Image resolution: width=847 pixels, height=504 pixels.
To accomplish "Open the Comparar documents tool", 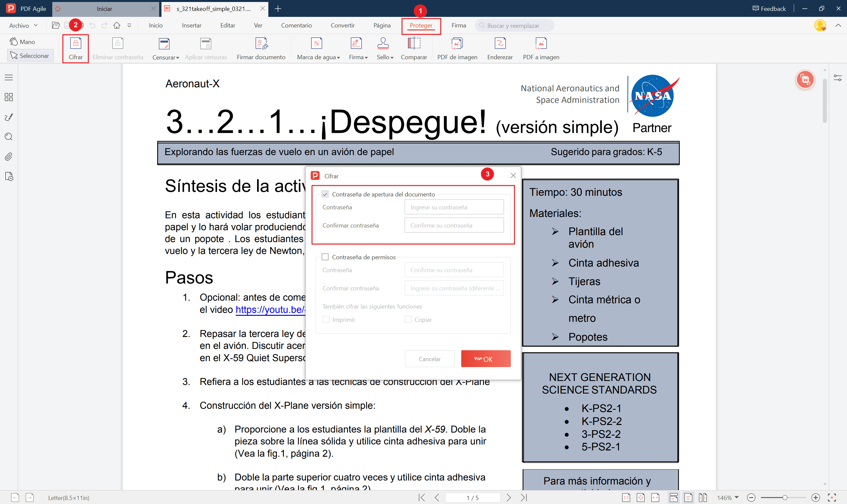I will [x=414, y=43].
